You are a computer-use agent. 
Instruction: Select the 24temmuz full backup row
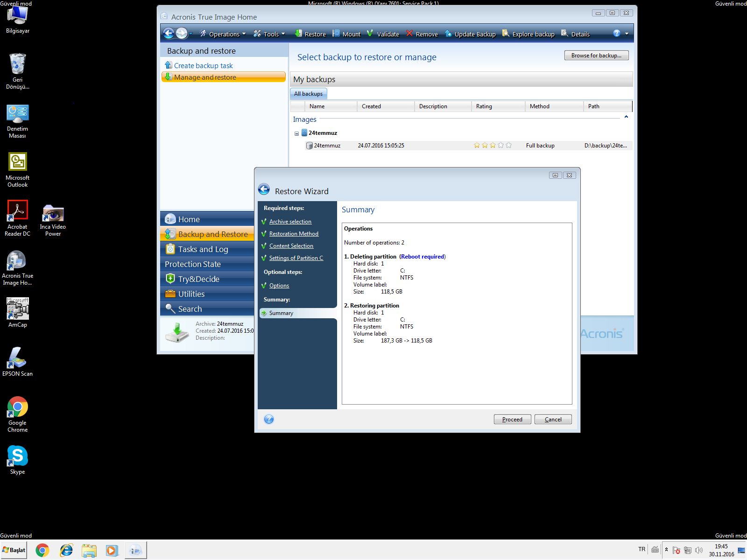pyautogui.click(x=468, y=146)
